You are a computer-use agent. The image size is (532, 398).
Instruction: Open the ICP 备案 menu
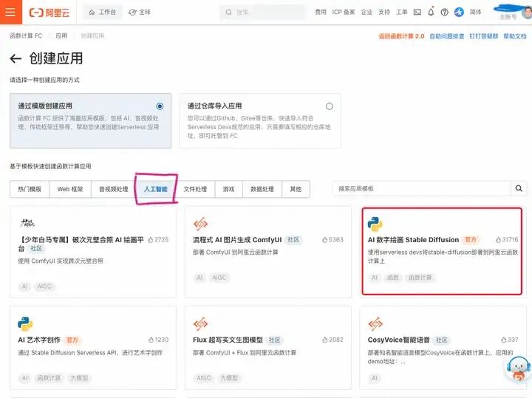click(x=344, y=13)
